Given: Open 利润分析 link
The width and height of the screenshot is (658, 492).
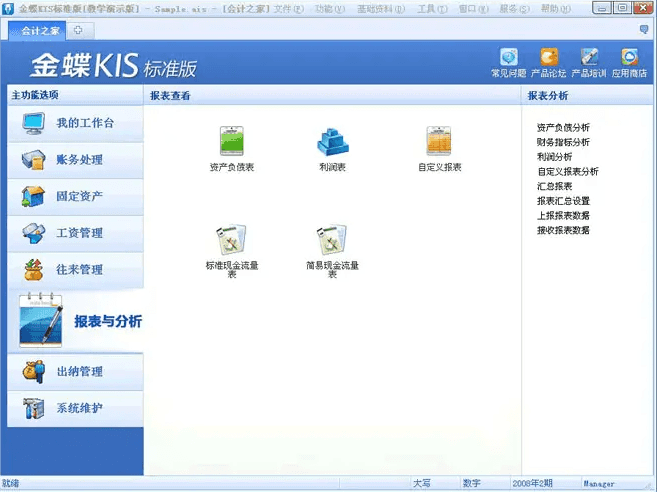Looking at the screenshot, I should coord(554,157).
